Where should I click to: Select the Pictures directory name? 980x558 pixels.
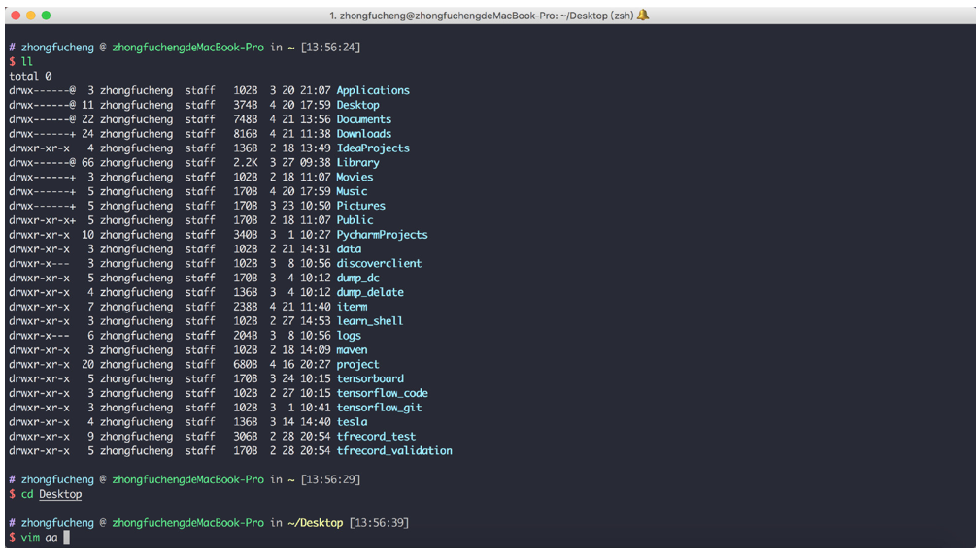pos(360,206)
